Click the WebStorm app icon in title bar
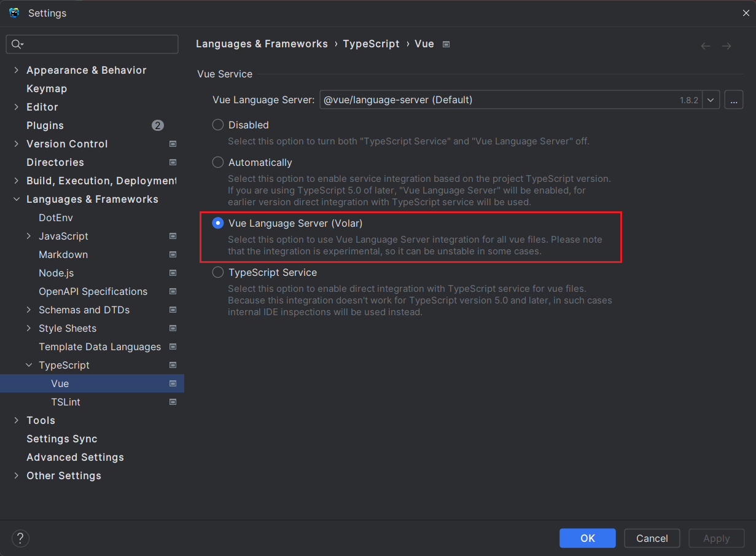The image size is (756, 556). 14,13
